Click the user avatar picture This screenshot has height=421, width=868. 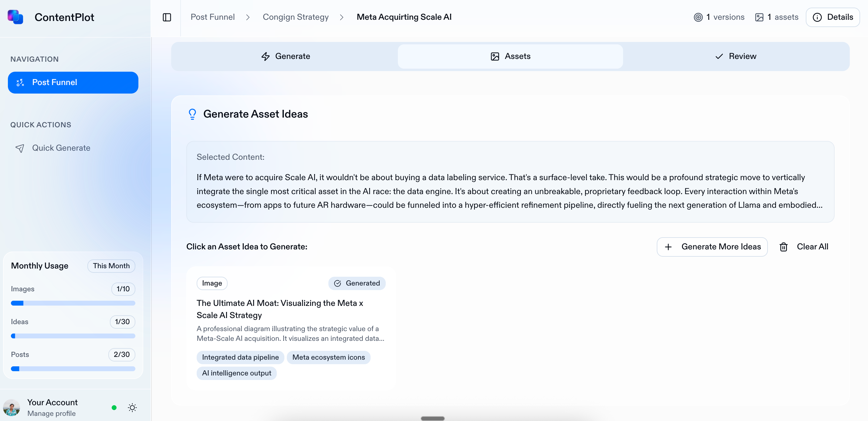pyautogui.click(x=12, y=408)
